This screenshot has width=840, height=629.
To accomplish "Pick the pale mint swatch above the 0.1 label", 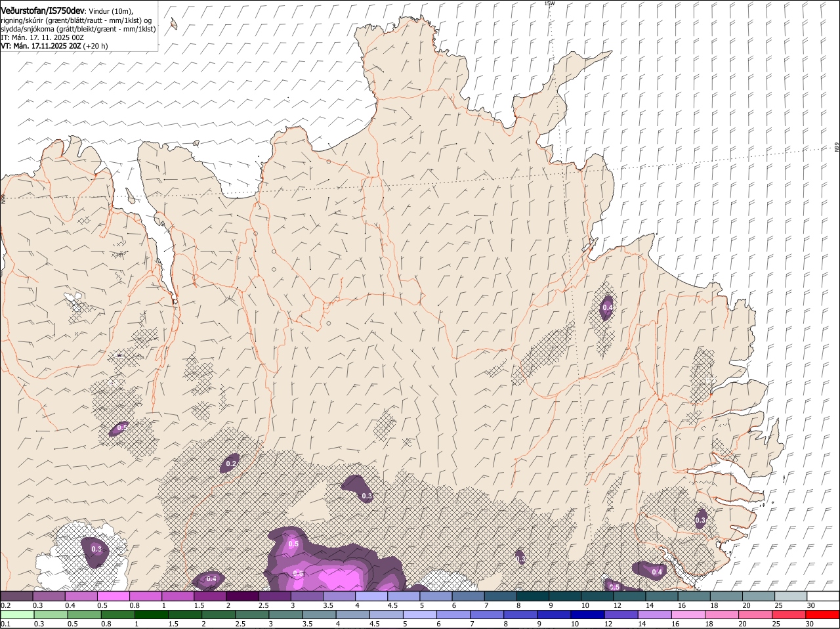I will click(x=17, y=615).
